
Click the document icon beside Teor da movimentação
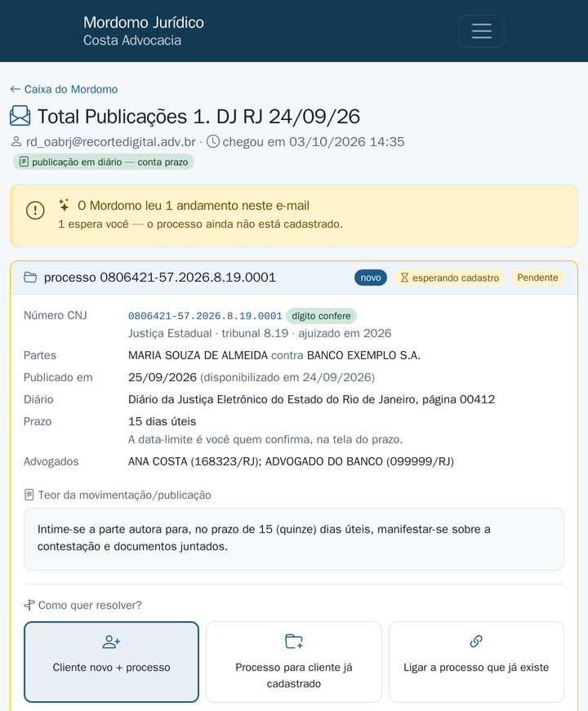29,495
